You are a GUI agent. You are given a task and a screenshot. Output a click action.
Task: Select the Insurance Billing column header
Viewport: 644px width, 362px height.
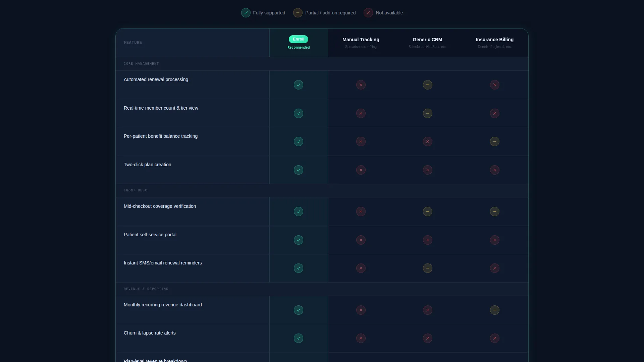tap(494, 43)
